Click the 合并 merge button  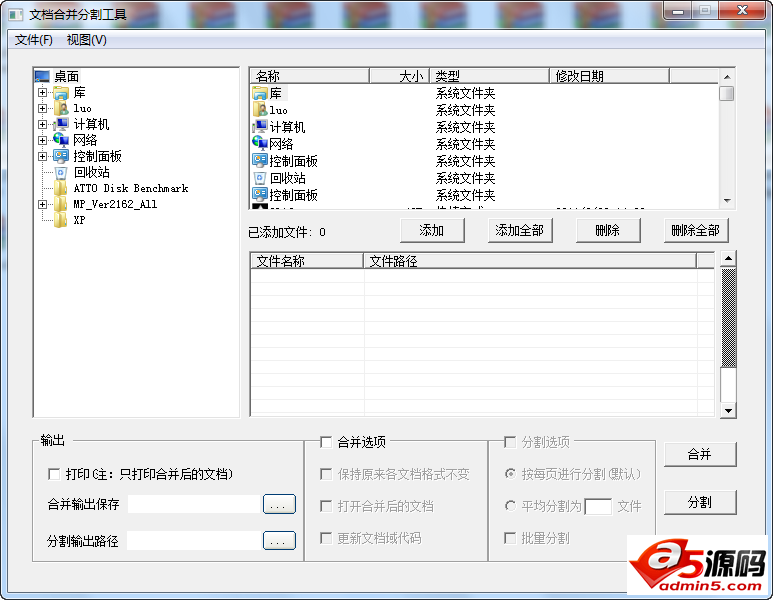[700, 454]
